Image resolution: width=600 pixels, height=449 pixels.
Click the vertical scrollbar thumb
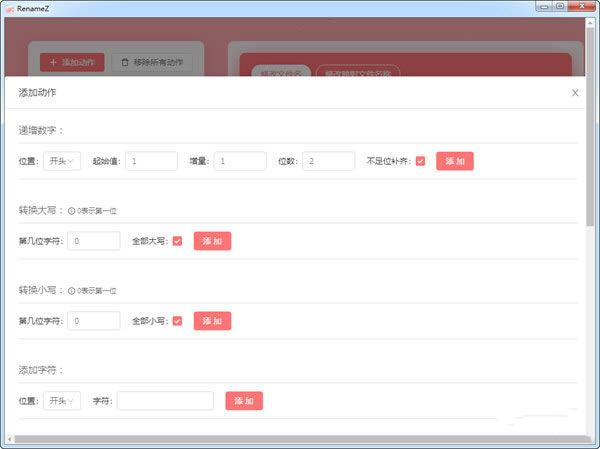pyautogui.click(x=590, y=126)
